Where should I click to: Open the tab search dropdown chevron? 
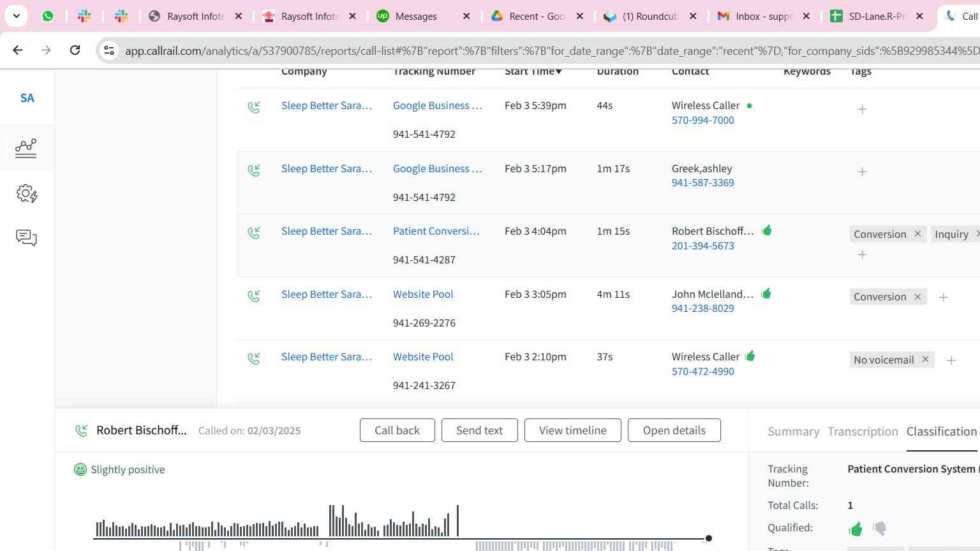(16, 16)
